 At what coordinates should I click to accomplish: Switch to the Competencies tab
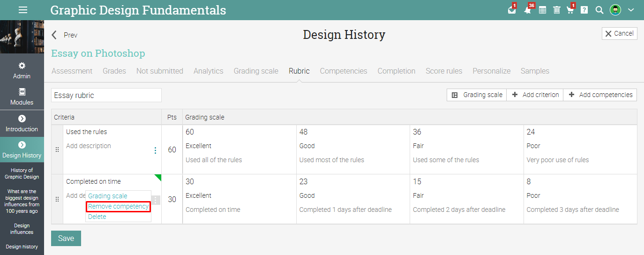(344, 71)
